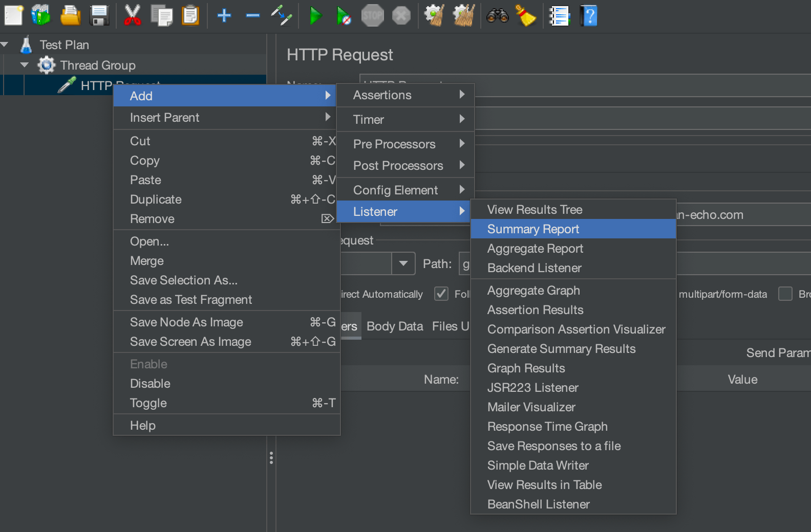Collapse the Test Plan tree node
Screen dimensions: 811x532
click(x=5, y=45)
